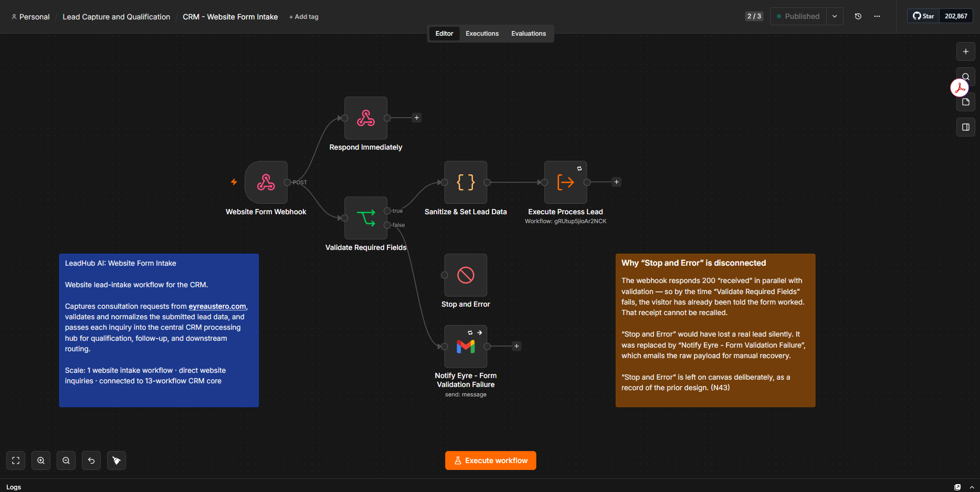This screenshot has width=980, height=492.
Task: Click the orange sticky note about Stop and Error
Action: (x=715, y=330)
